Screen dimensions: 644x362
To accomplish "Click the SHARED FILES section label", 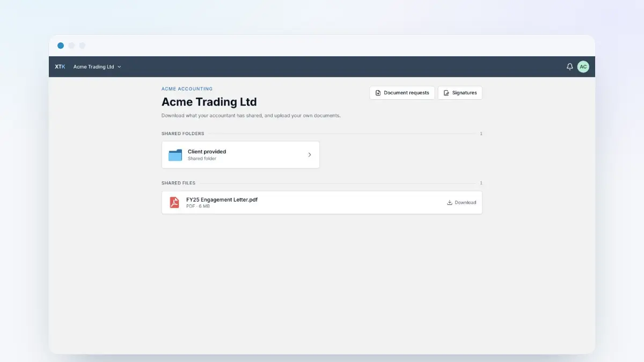I will pos(179,183).
